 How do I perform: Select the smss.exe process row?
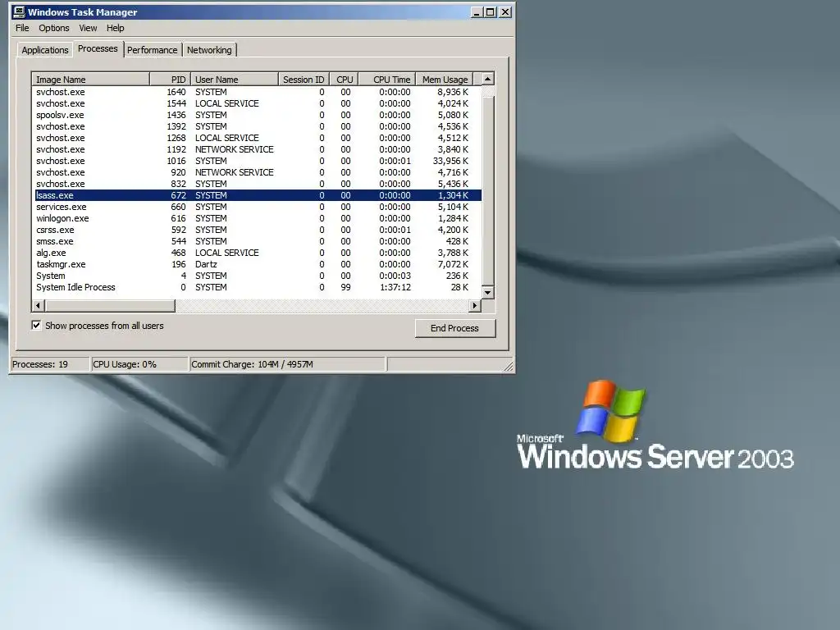[257, 241]
